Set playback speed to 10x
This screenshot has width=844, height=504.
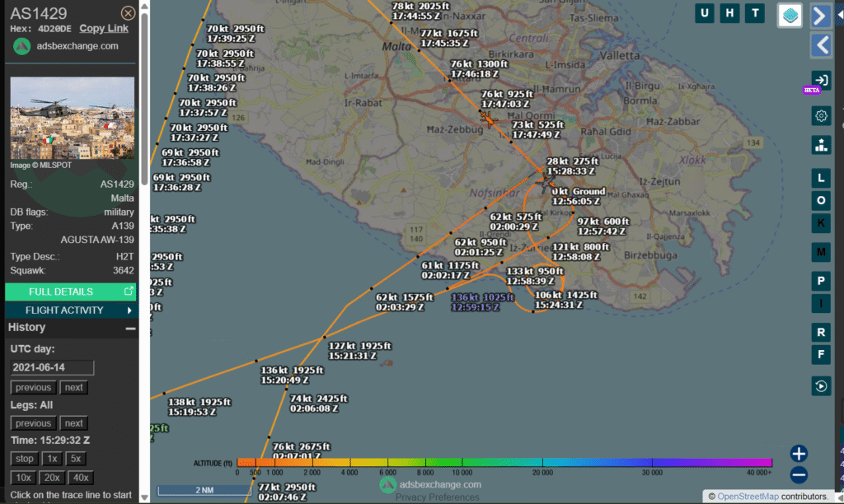(x=23, y=478)
